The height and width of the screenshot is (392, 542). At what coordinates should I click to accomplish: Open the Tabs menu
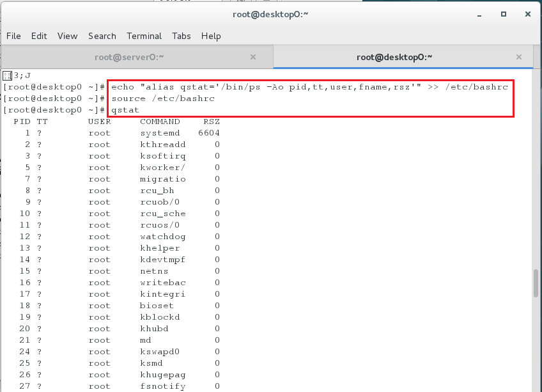[x=182, y=36]
